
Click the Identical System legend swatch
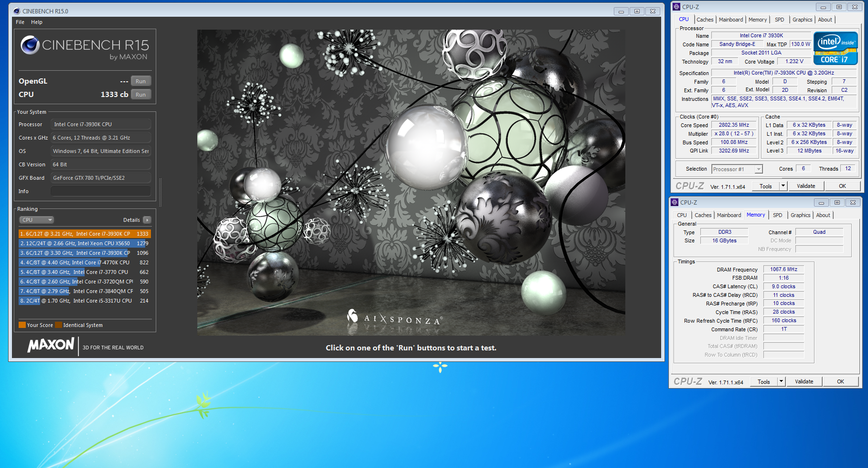point(58,325)
